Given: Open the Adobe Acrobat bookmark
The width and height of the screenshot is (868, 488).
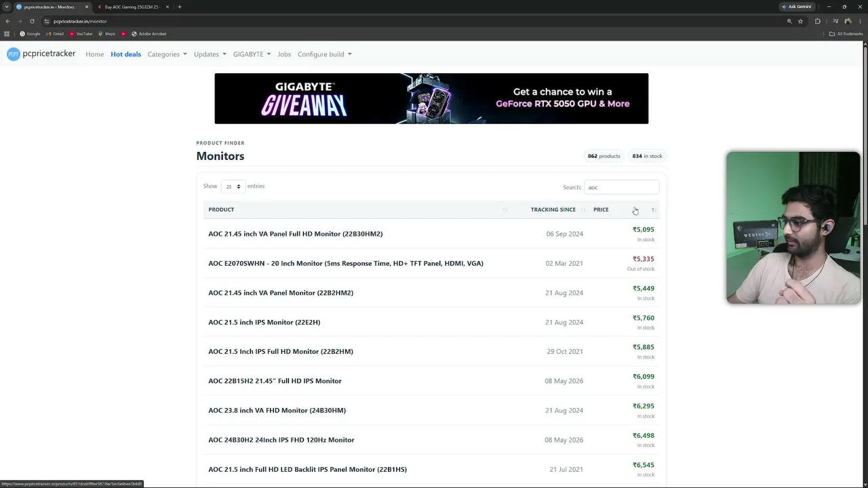Looking at the screenshot, I should pyautogui.click(x=149, y=34).
